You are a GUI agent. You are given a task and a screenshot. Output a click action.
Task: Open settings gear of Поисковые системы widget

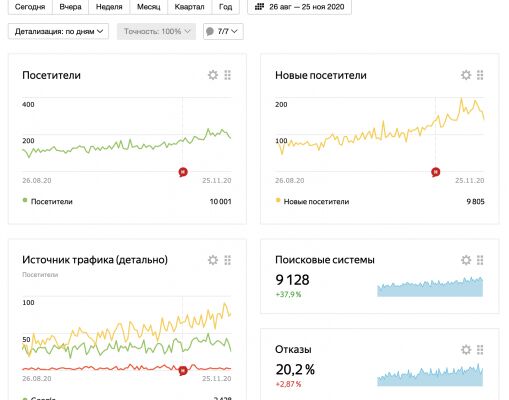(466, 260)
